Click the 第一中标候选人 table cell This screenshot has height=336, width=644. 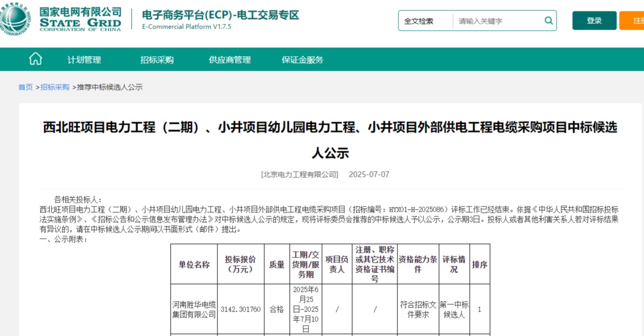pyautogui.click(x=454, y=309)
